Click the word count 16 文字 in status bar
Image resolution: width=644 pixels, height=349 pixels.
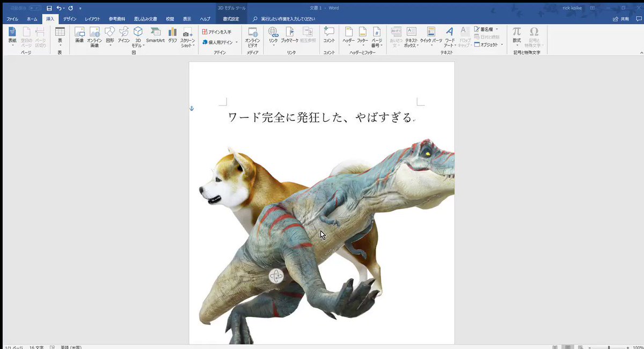click(x=38, y=347)
